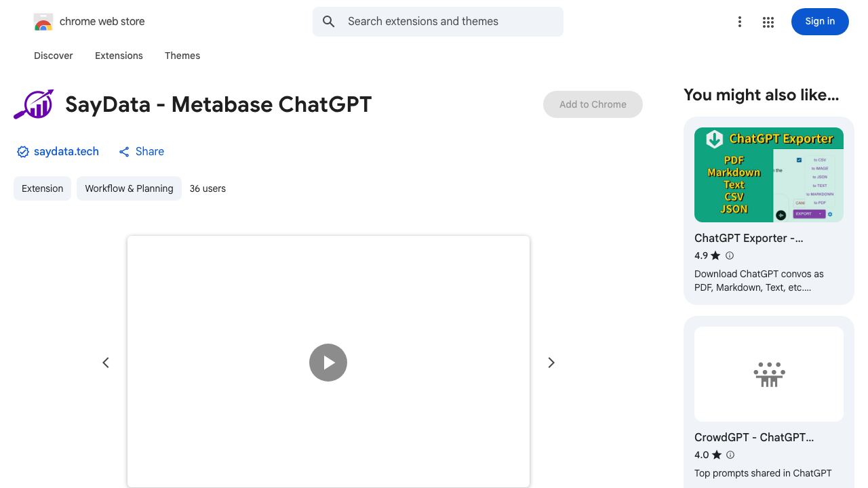Click the Top prompts shared in ChatGPT text
Viewport: 868px width, 488px height.
coord(763,473)
